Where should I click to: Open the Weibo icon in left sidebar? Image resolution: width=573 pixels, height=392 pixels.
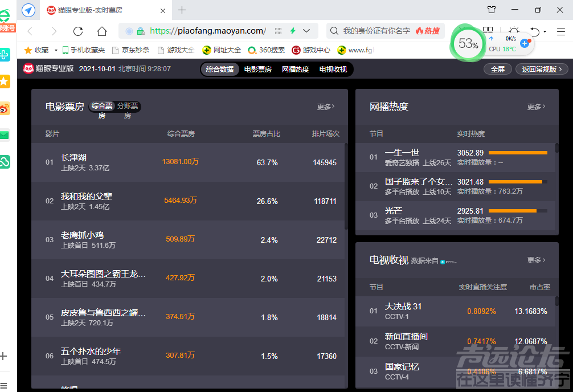coord(5,108)
